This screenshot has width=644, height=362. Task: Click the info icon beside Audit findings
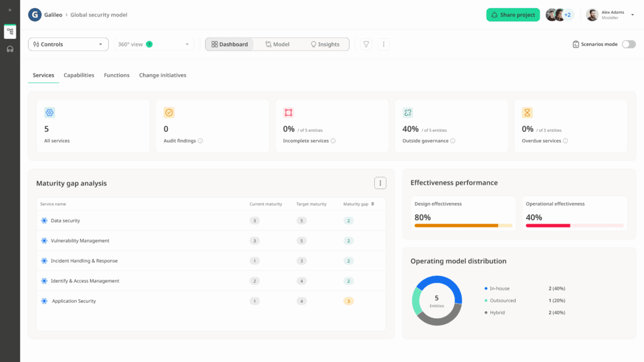point(201,141)
